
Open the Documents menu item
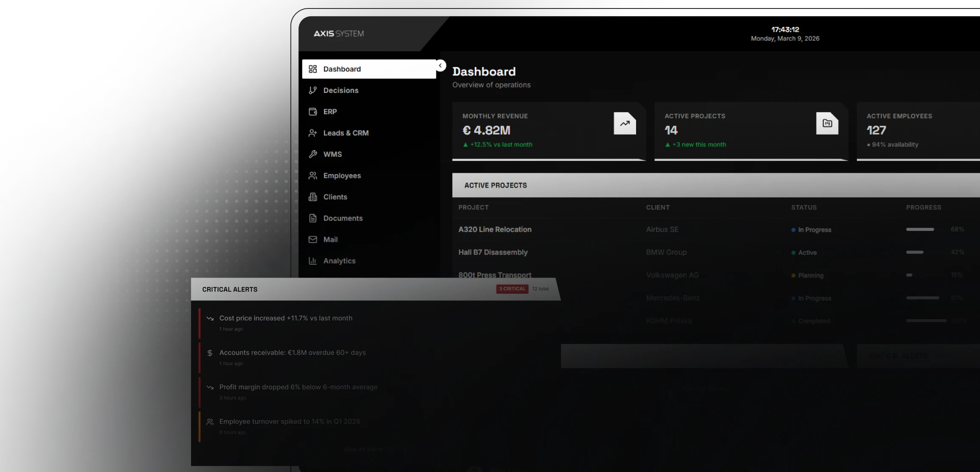coord(343,218)
